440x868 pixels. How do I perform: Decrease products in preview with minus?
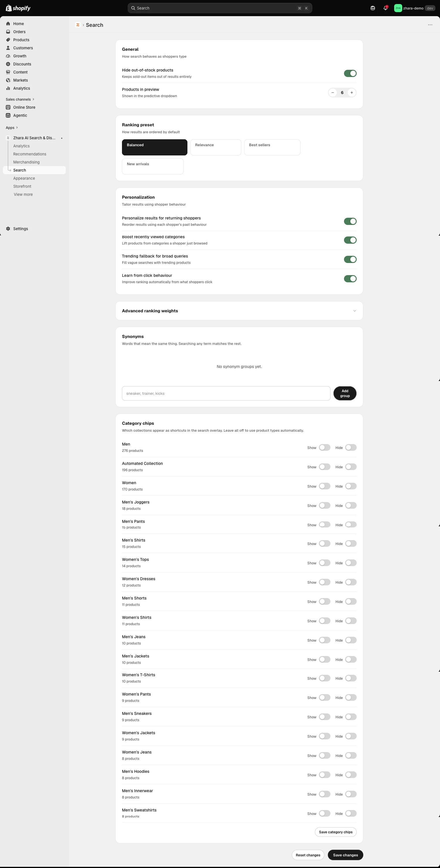(332, 93)
